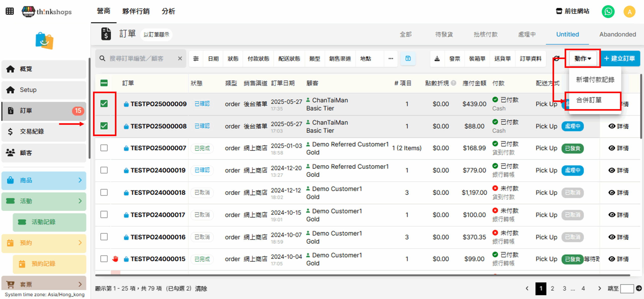The image size is (644, 299).
Task: Open the filter sliders icon
Action: point(196,59)
